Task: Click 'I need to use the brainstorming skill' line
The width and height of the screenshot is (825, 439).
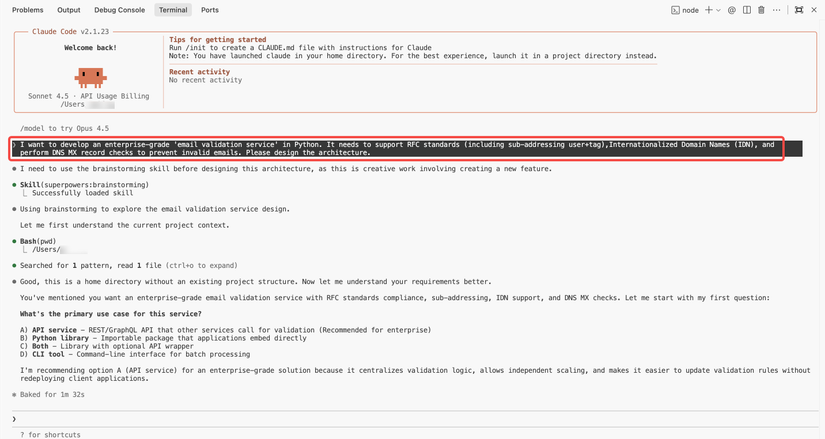Action: 286,168
